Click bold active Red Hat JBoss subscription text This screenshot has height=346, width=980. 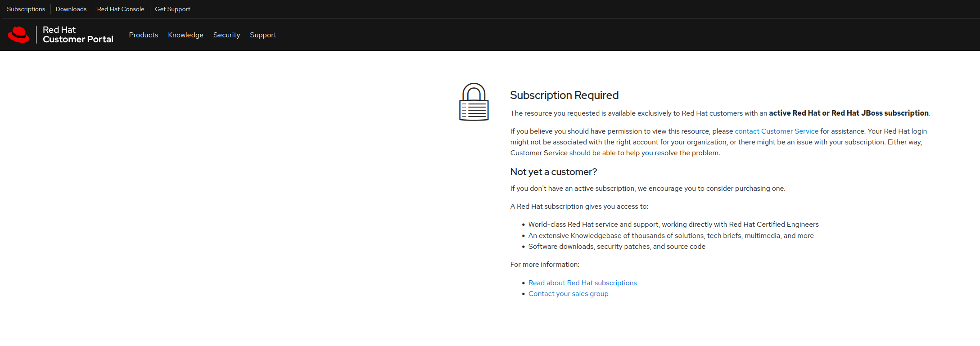[x=848, y=113]
